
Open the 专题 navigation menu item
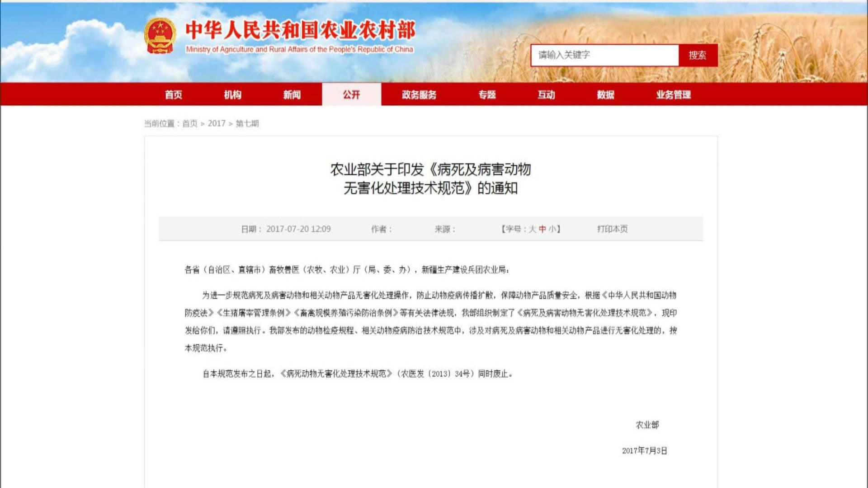(x=487, y=94)
